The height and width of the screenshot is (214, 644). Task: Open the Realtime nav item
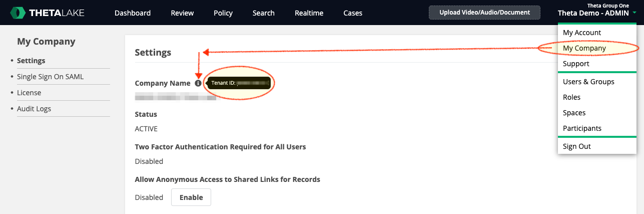pos(309,13)
